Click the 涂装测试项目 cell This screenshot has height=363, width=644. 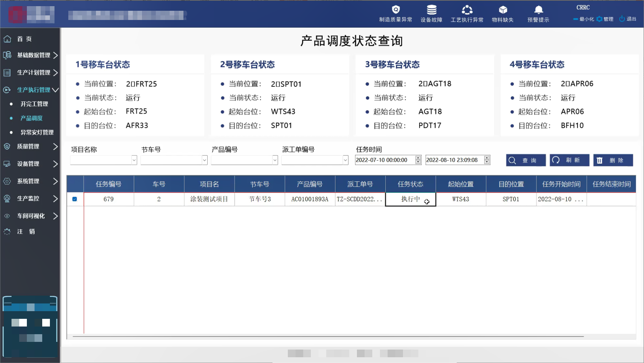click(x=209, y=199)
